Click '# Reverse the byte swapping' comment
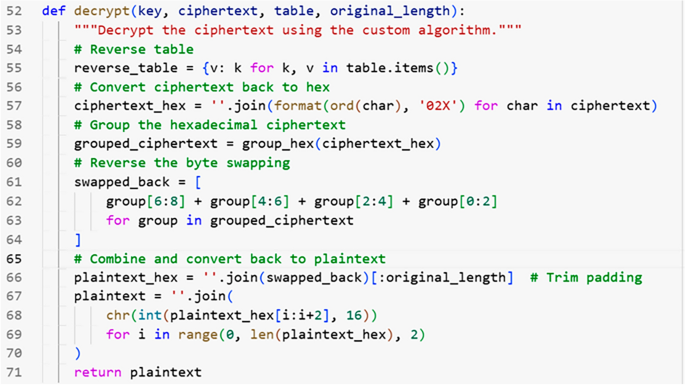The height and width of the screenshot is (385, 685). [182, 163]
